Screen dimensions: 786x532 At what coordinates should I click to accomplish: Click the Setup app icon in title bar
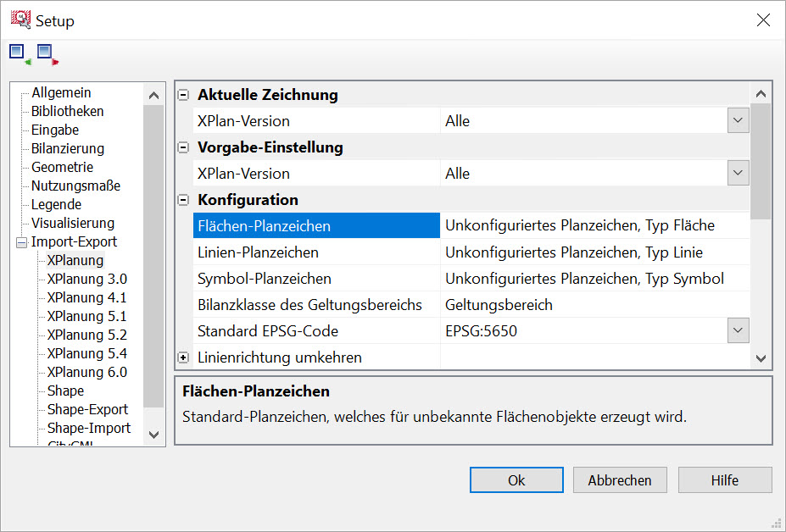click(20, 20)
